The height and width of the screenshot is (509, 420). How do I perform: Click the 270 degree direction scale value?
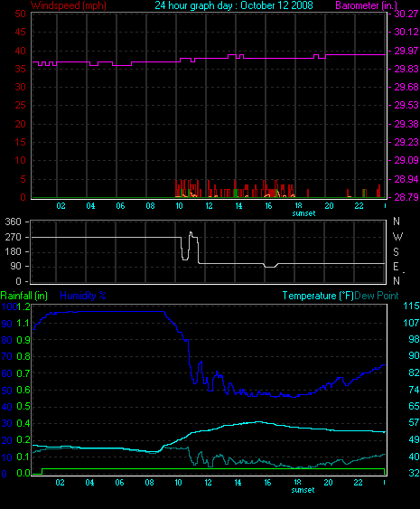tap(13, 237)
